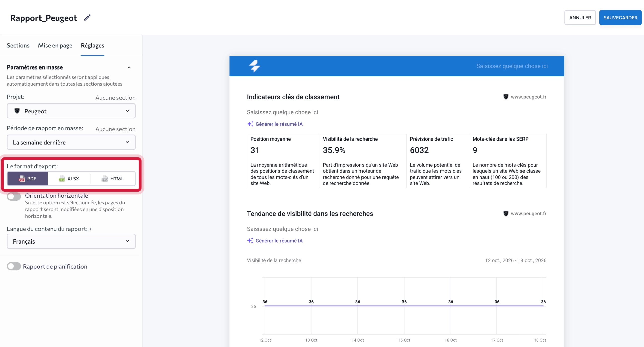The height and width of the screenshot is (347, 644).
Task: Click Générer le résumé IA under Indicateurs clés
Action: pyautogui.click(x=279, y=124)
